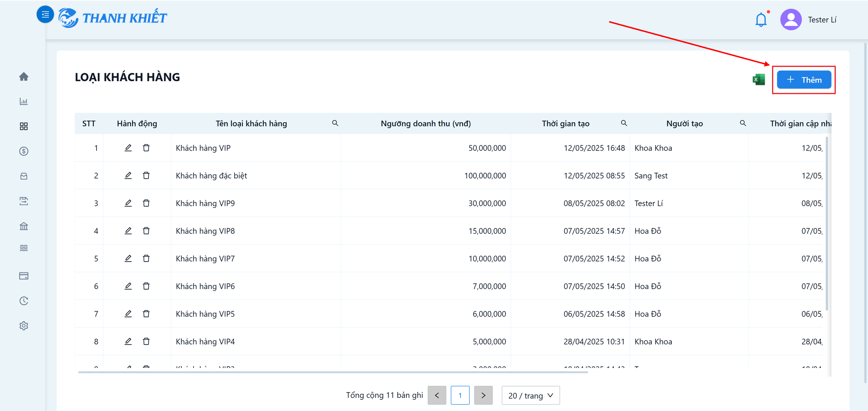Delete the Khách hàng VIP4 row
868x411 pixels.
146,341
